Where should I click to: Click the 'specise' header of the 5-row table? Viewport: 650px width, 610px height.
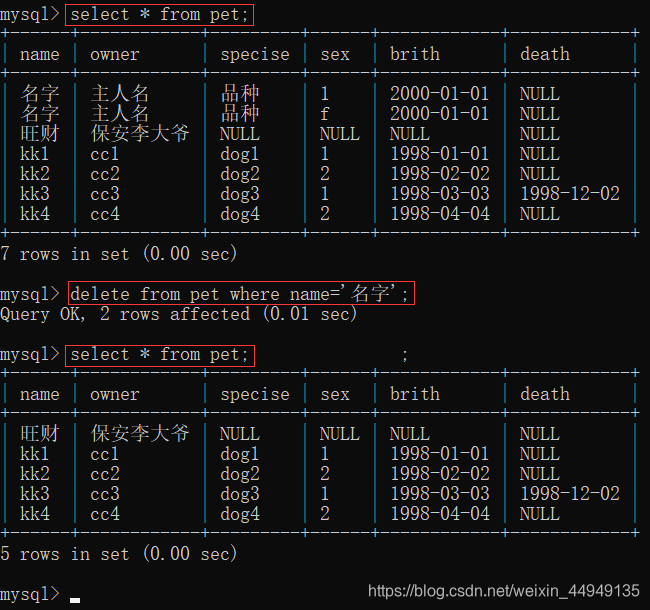point(255,395)
